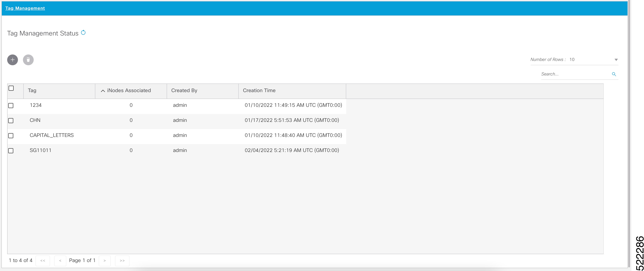Click the delete (trash) icon
644x271 pixels.
28,60
